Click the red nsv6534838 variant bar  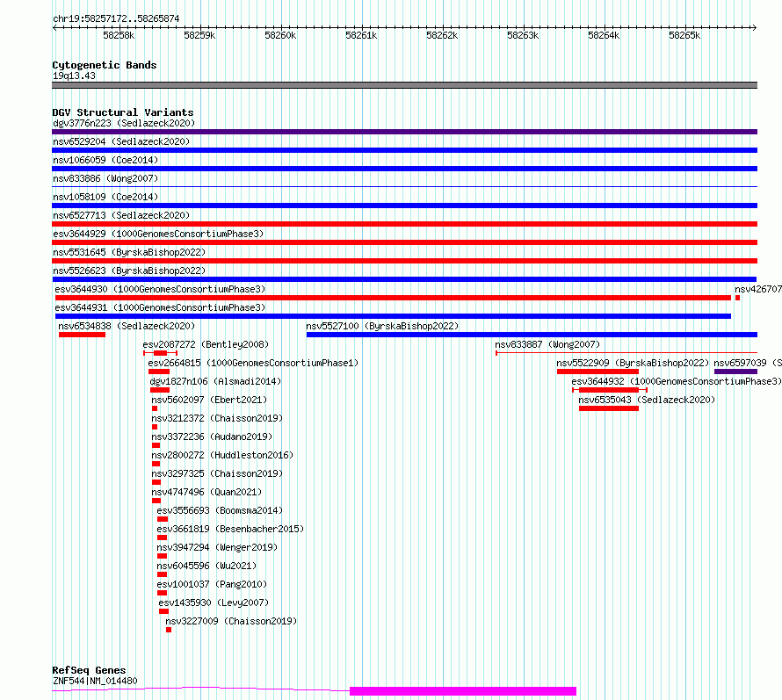[82, 335]
